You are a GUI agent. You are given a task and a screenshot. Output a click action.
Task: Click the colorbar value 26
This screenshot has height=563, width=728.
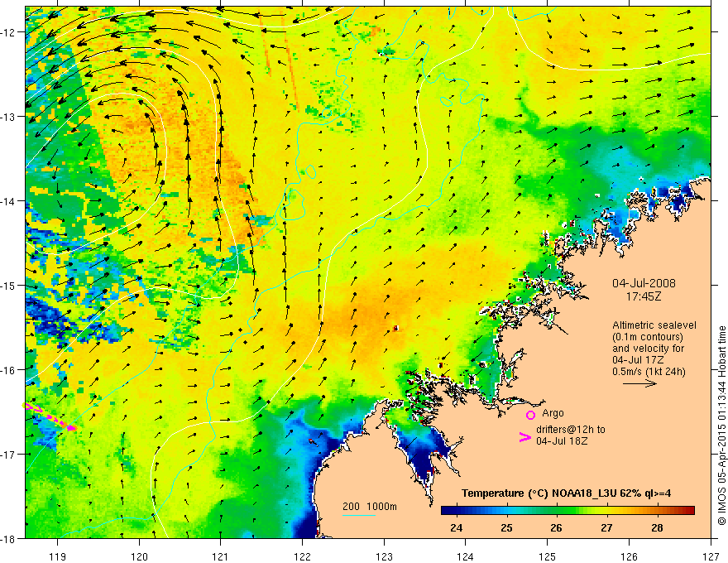(x=556, y=527)
